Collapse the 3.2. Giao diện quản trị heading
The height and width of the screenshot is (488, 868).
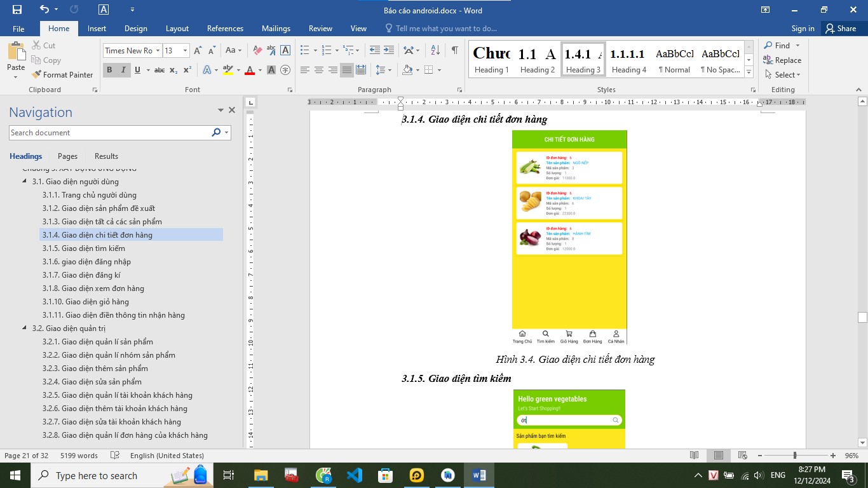(25, 329)
